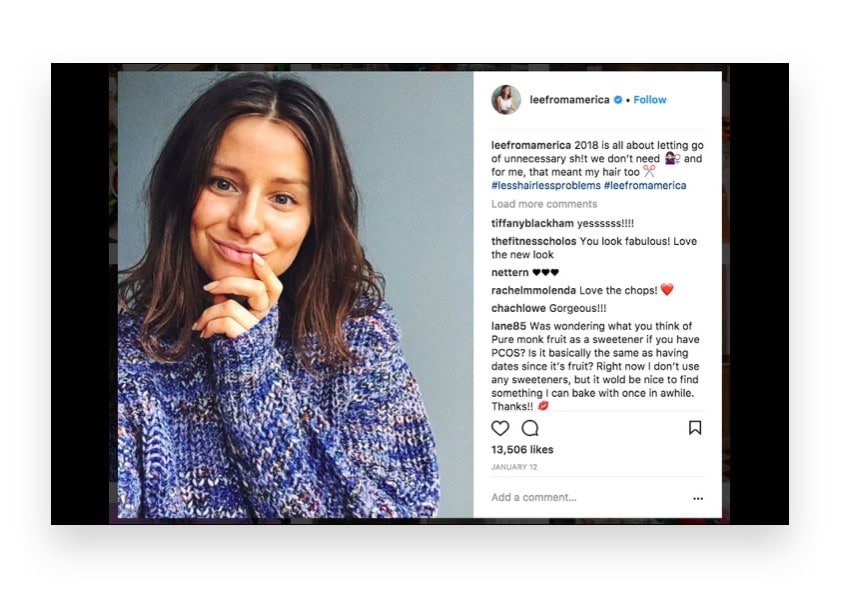Image resolution: width=851 pixels, height=594 pixels.
Task: Open three-dot more options menu
Action: coord(698,498)
